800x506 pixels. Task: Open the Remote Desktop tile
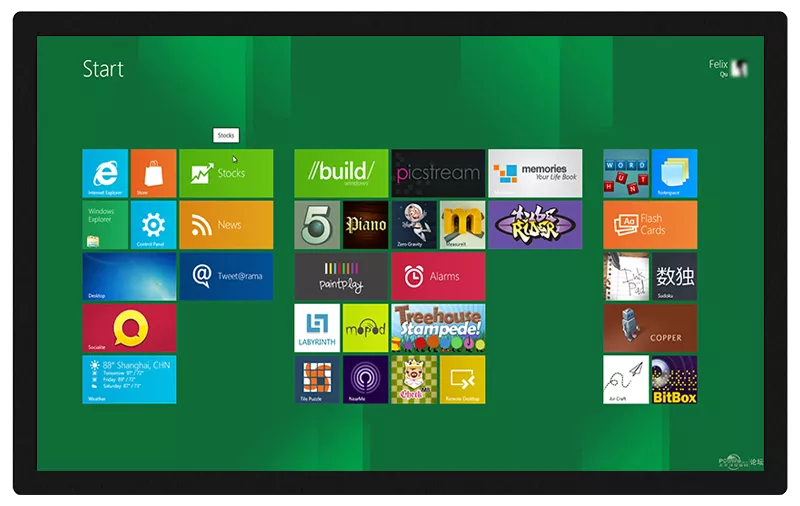click(x=462, y=380)
